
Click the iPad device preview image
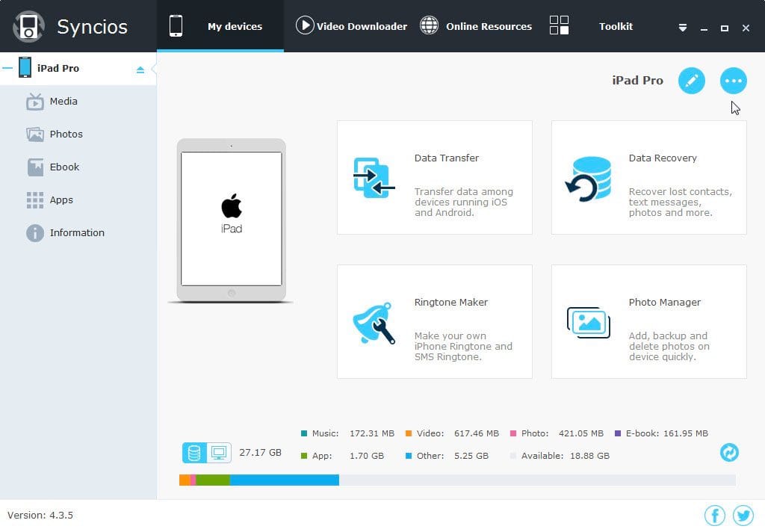(232, 220)
